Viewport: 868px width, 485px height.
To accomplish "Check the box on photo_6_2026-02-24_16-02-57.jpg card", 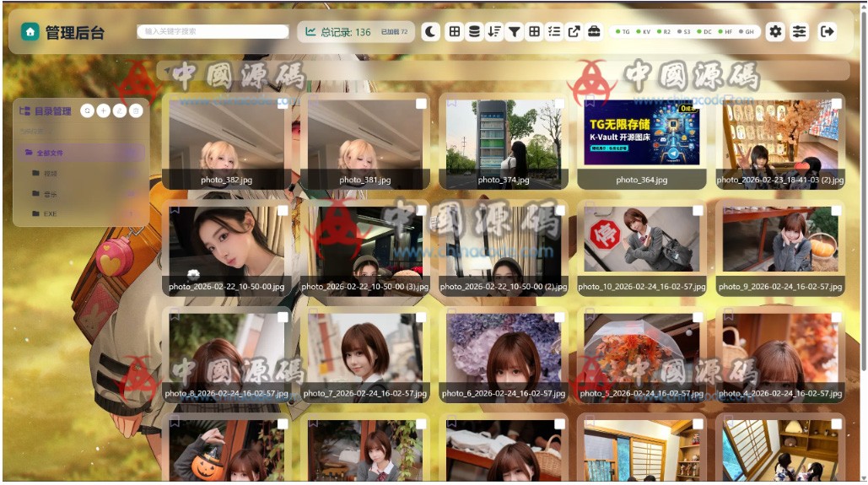I will point(559,317).
